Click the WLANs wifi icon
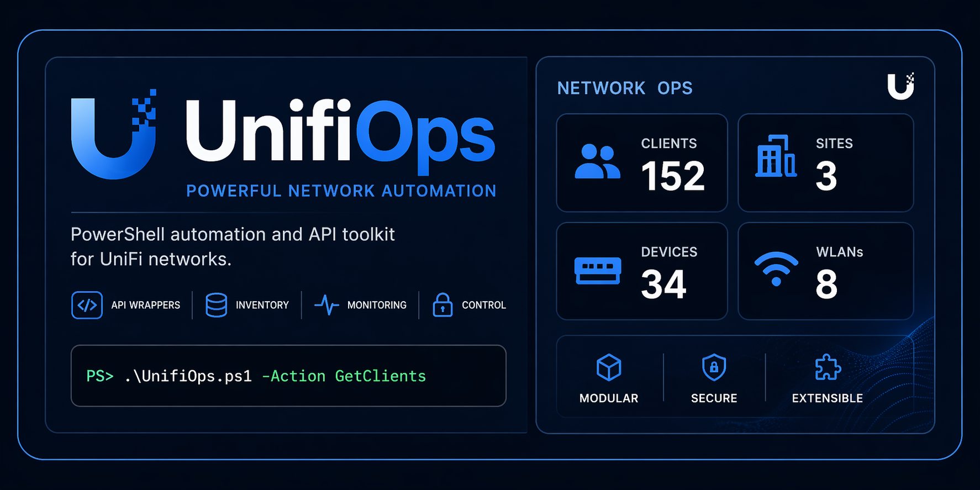The image size is (980, 490). 776,269
